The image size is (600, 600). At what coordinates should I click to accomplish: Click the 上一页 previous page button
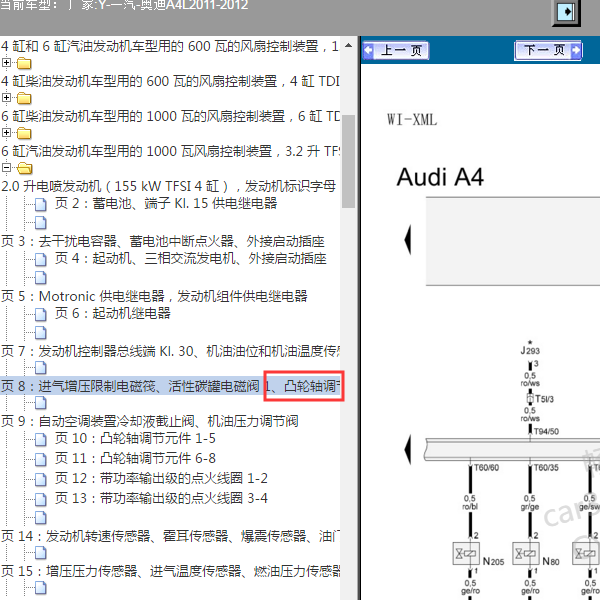tap(396, 51)
